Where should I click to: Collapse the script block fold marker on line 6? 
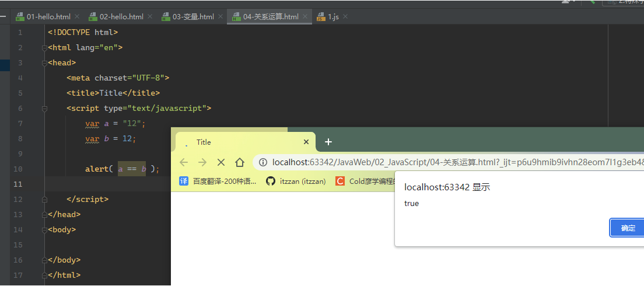[x=44, y=109]
